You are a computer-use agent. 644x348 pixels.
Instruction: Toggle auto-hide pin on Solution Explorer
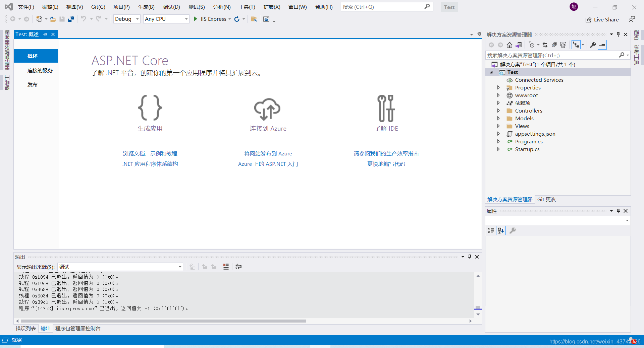click(x=618, y=34)
